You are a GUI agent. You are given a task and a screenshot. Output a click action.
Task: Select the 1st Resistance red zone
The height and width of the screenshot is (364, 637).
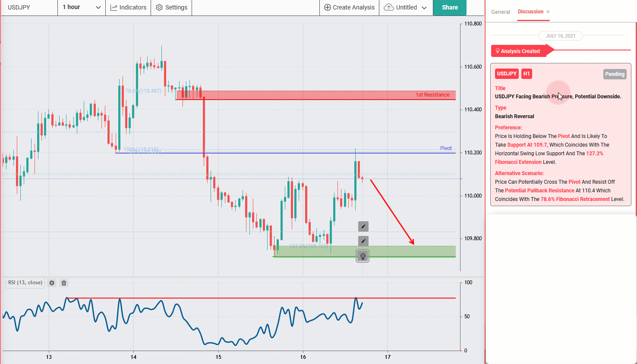315,95
